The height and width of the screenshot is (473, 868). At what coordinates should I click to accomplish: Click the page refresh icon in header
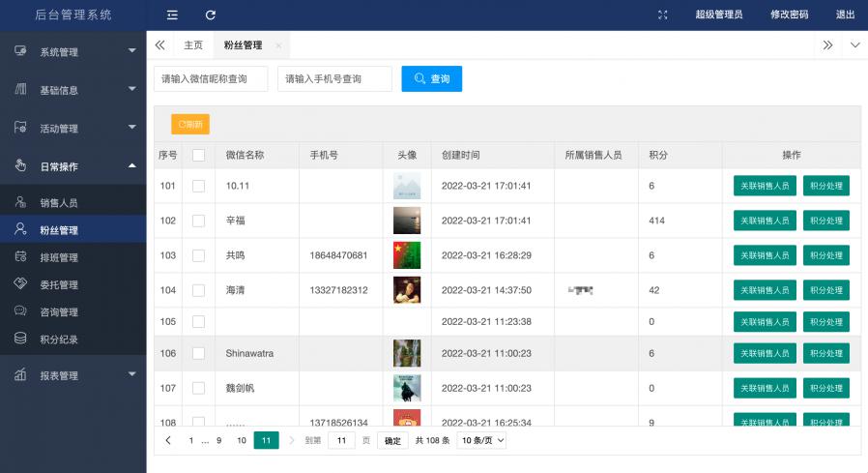211,15
